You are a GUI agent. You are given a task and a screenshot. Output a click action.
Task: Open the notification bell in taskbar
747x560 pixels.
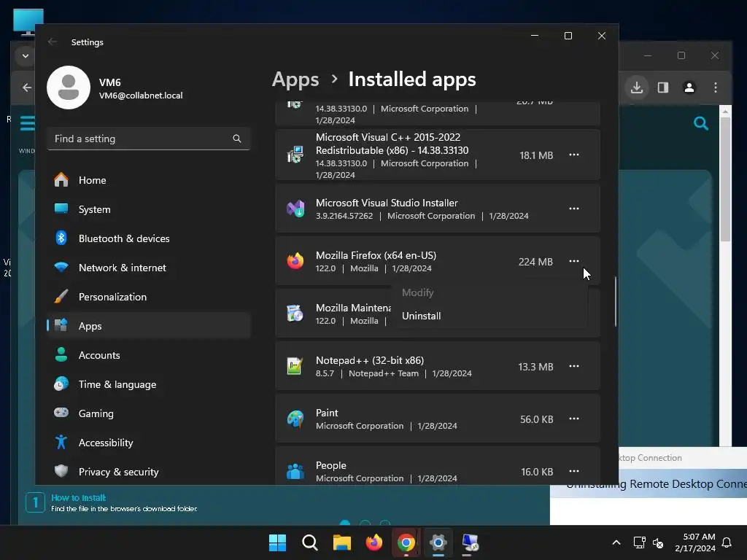pos(727,542)
